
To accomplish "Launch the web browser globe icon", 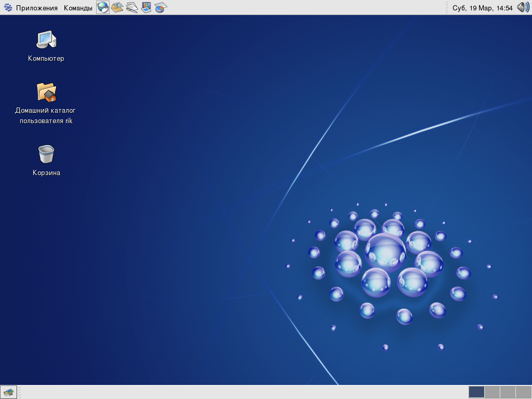I will (103, 7).
